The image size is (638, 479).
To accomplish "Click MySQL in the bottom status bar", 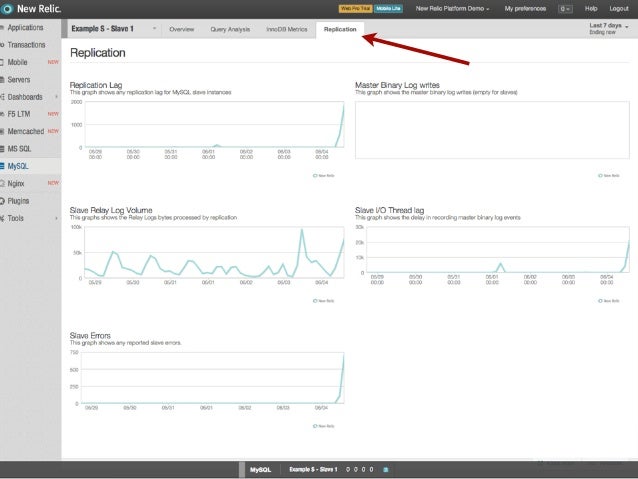I will pos(260,470).
